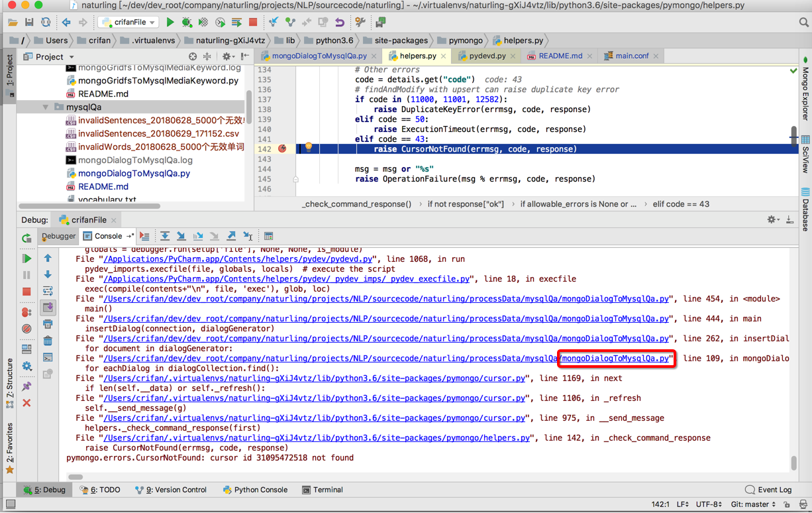The height and width of the screenshot is (513, 812).
Task: Open the Python Console tool window
Action: [255, 490]
